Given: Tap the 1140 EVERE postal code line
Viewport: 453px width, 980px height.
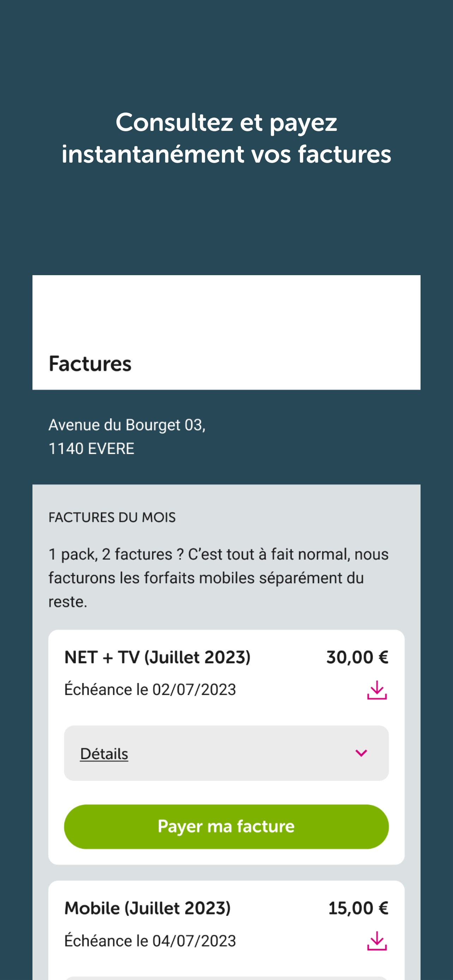Looking at the screenshot, I should pyautogui.click(x=91, y=448).
